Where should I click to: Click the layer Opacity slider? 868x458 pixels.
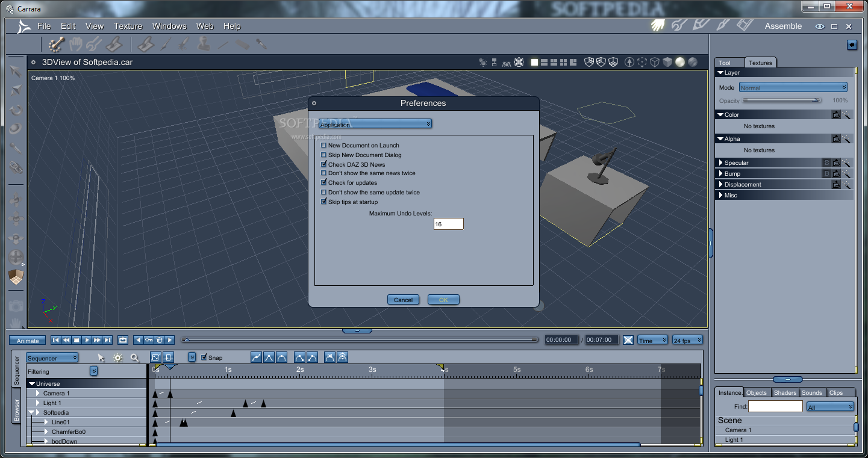[x=781, y=101]
